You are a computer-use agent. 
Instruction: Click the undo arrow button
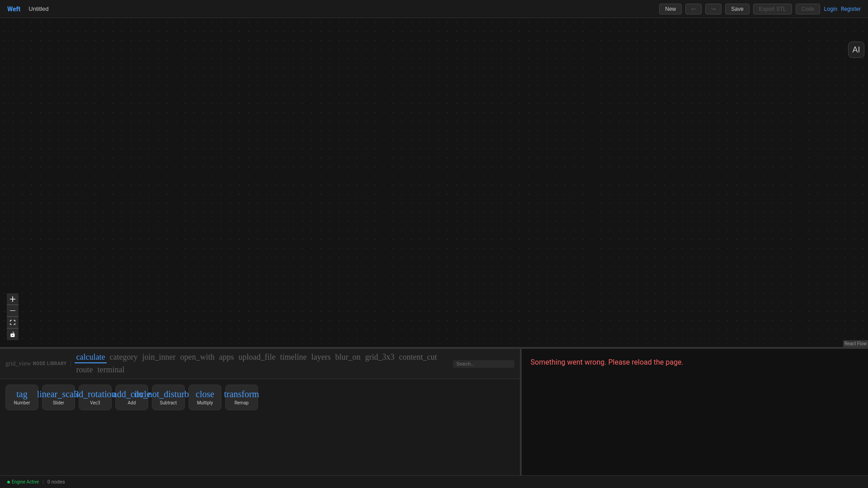pyautogui.click(x=693, y=9)
